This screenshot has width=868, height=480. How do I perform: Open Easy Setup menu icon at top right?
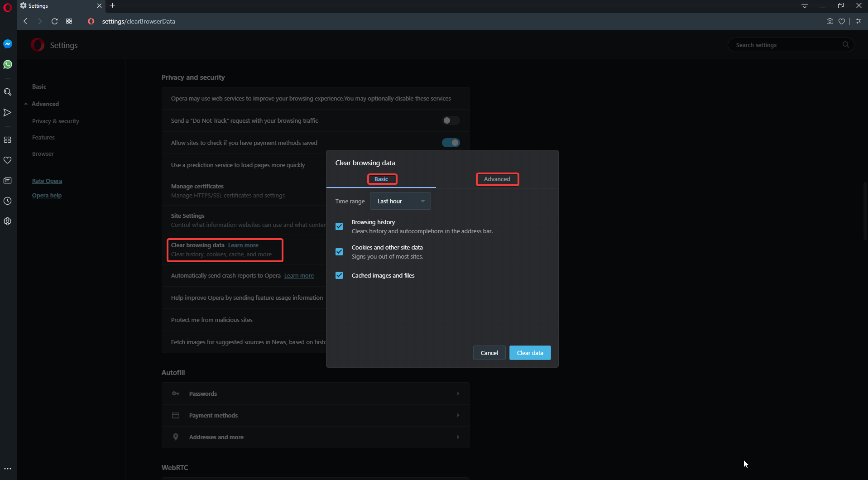click(858, 21)
